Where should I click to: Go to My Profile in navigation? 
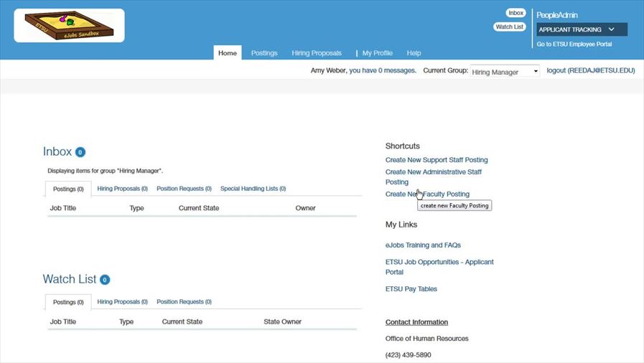[x=377, y=53]
